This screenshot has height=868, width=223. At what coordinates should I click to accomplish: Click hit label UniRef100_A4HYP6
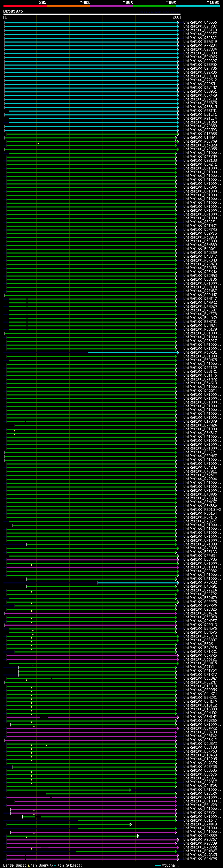click(200, 859)
